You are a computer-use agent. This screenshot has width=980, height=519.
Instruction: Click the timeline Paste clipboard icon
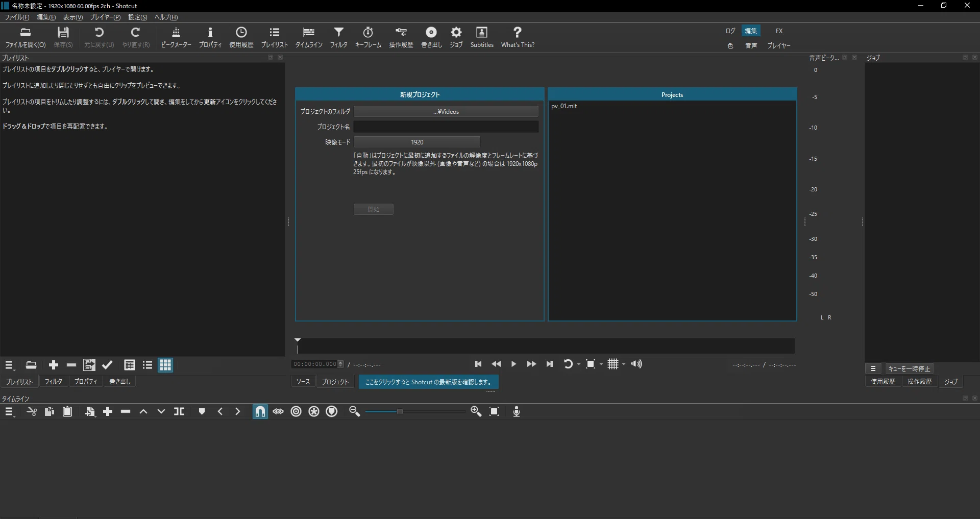tap(67, 411)
